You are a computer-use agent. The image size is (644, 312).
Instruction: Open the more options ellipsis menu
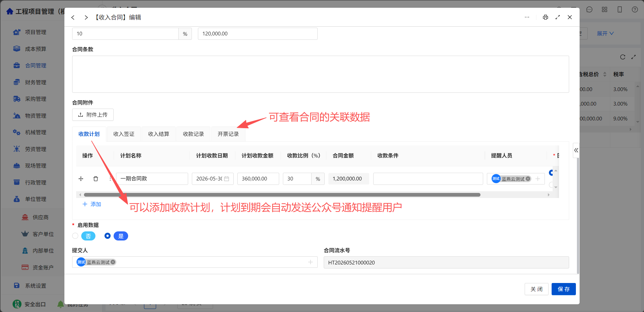[527, 17]
